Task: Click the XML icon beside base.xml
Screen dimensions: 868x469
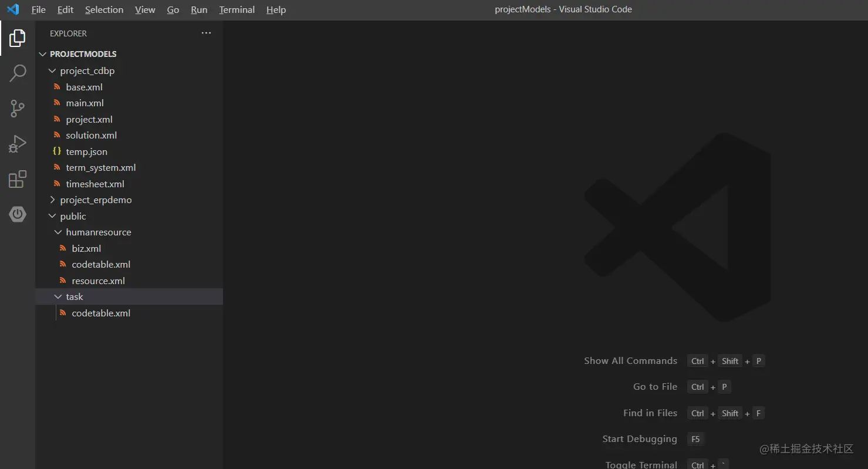Action: point(57,87)
